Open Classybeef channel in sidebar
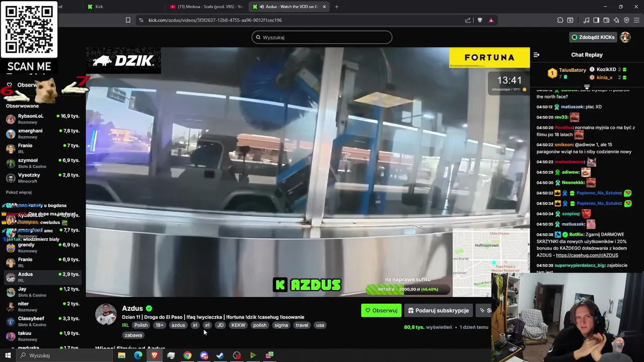The width and height of the screenshot is (644, 362). (43, 321)
